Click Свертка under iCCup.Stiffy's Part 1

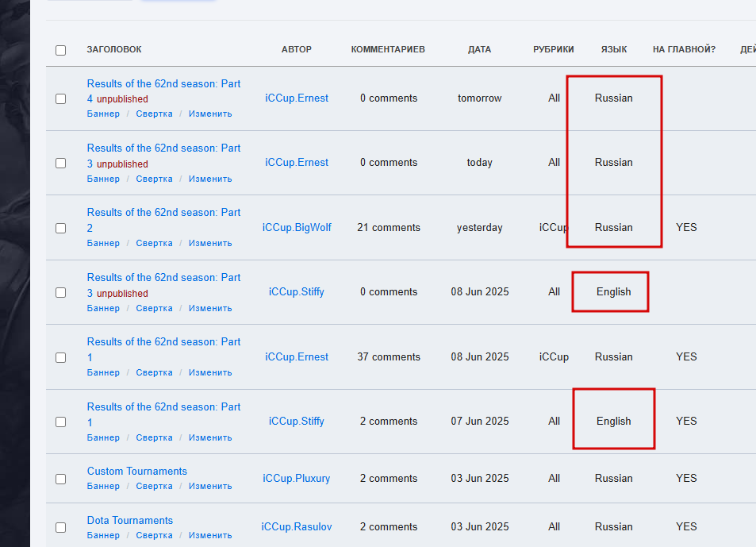[x=154, y=438]
